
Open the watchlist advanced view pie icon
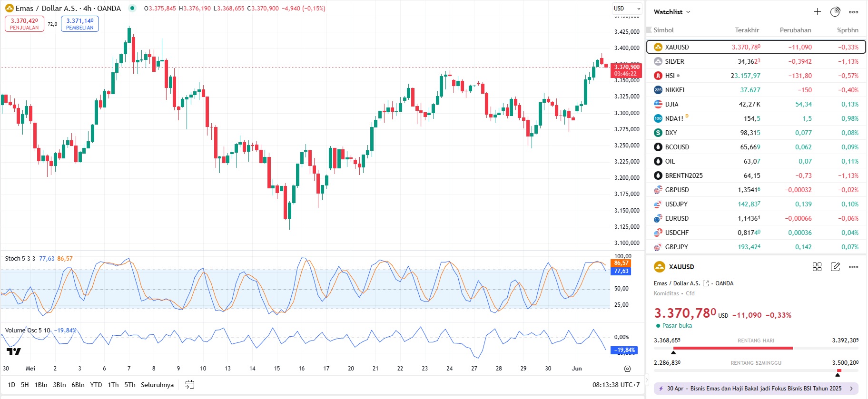pos(835,12)
